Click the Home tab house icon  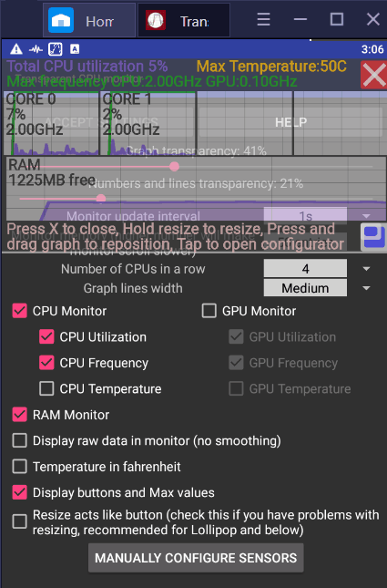coord(61,20)
